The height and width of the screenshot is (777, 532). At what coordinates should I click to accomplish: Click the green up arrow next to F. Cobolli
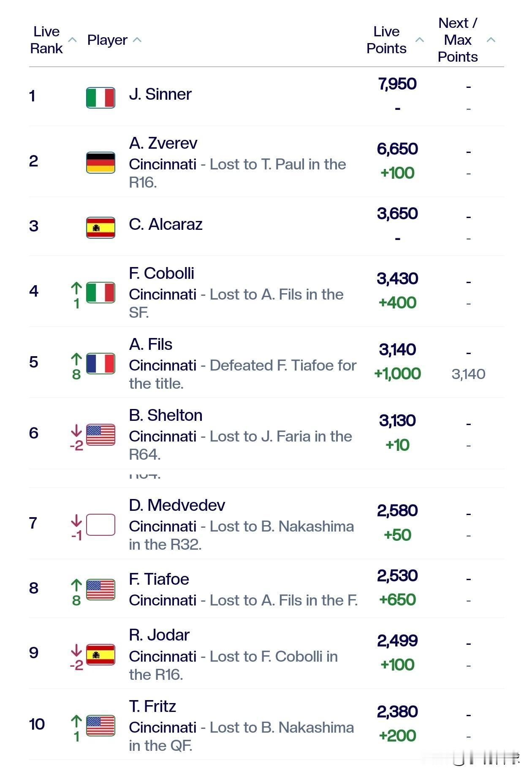point(76,289)
